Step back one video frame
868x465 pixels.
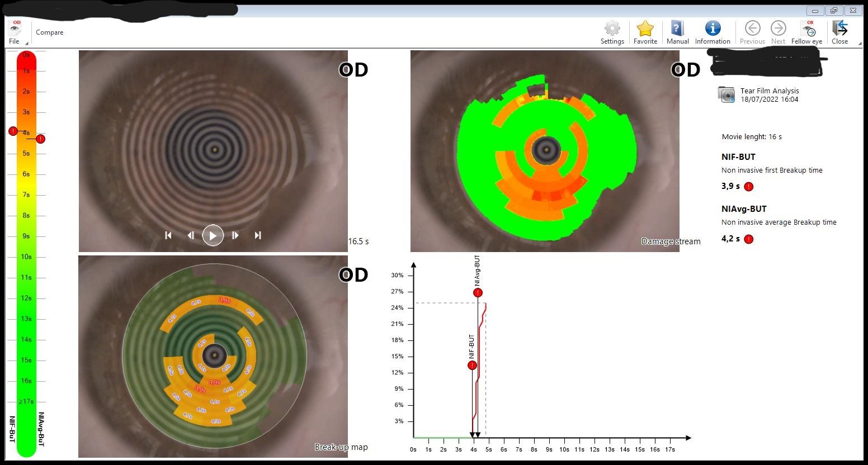click(x=191, y=235)
